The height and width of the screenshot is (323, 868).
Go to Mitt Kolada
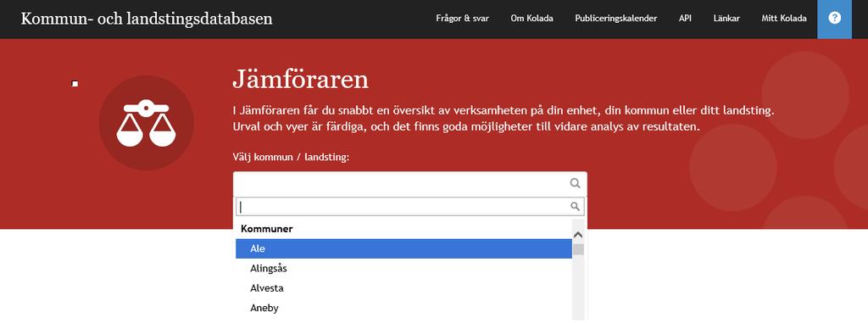pos(784,19)
